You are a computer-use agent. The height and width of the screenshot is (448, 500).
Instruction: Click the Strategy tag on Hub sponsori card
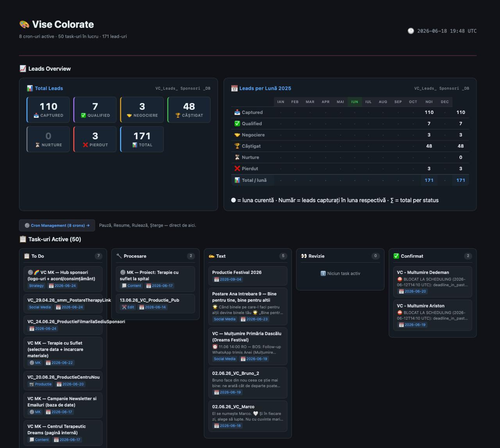pyautogui.click(x=36, y=286)
